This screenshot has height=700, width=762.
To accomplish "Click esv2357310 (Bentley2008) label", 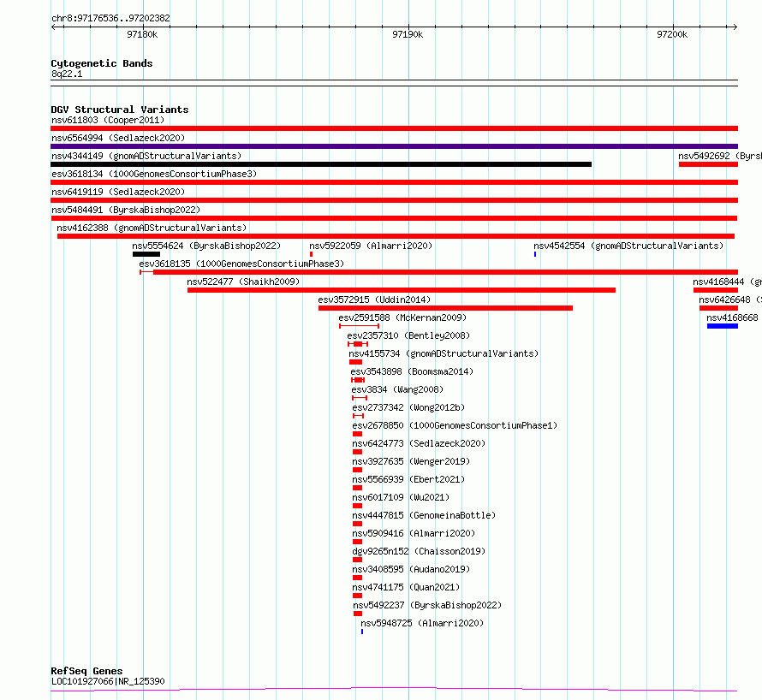I will pyautogui.click(x=408, y=335).
